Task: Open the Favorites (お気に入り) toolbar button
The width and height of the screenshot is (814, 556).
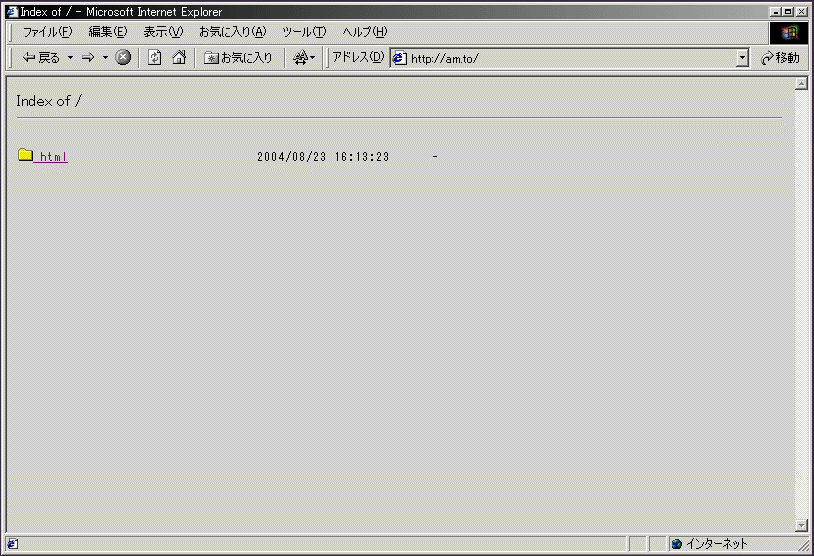Action: [238, 58]
